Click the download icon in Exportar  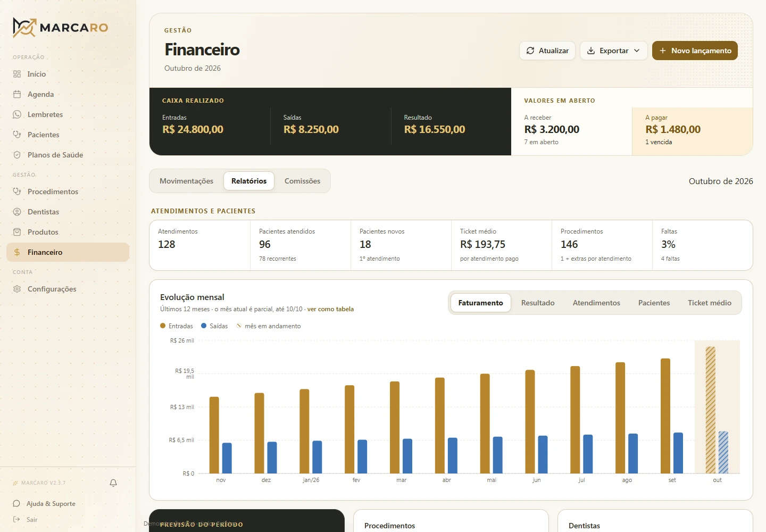coord(591,51)
